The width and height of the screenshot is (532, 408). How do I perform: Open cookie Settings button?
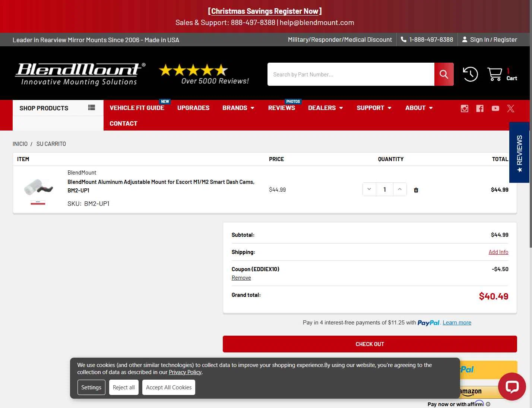pos(91,387)
